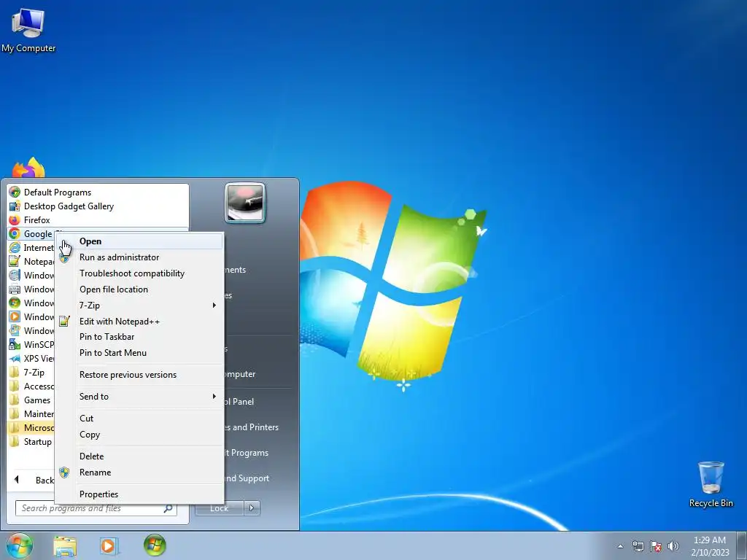Launch Windows Media Player from the taskbar
Image resolution: width=747 pixels, height=560 pixels.
click(x=109, y=545)
